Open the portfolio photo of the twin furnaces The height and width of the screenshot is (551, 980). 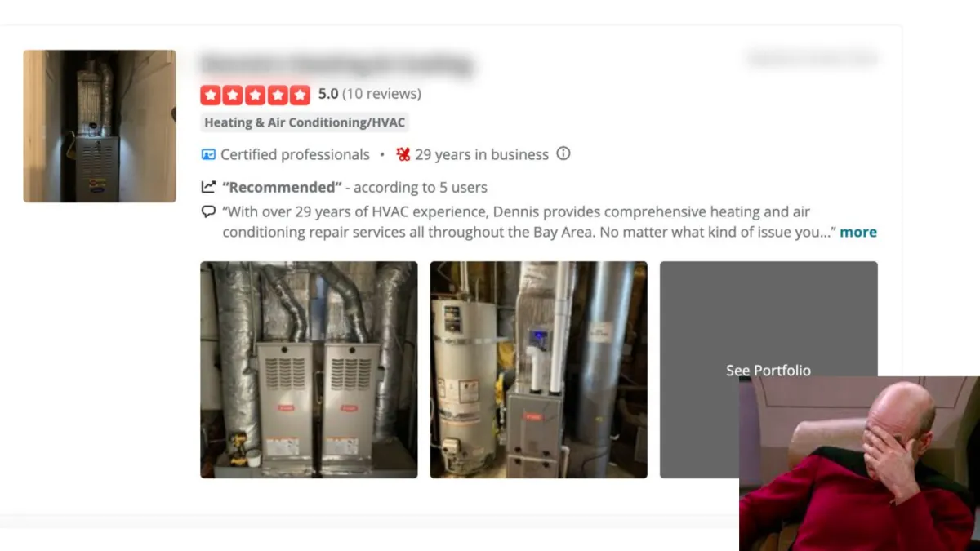coord(309,370)
